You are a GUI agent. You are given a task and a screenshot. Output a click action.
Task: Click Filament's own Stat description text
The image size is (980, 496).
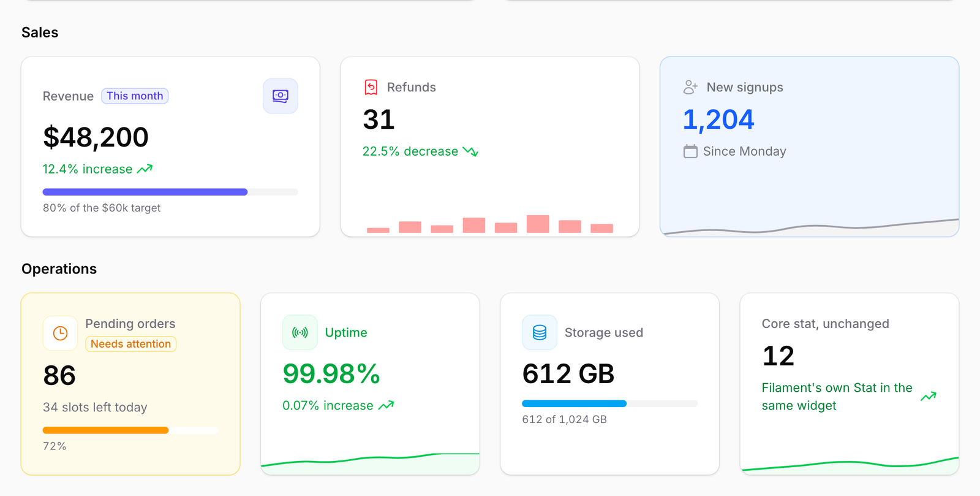tap(837, 397)
